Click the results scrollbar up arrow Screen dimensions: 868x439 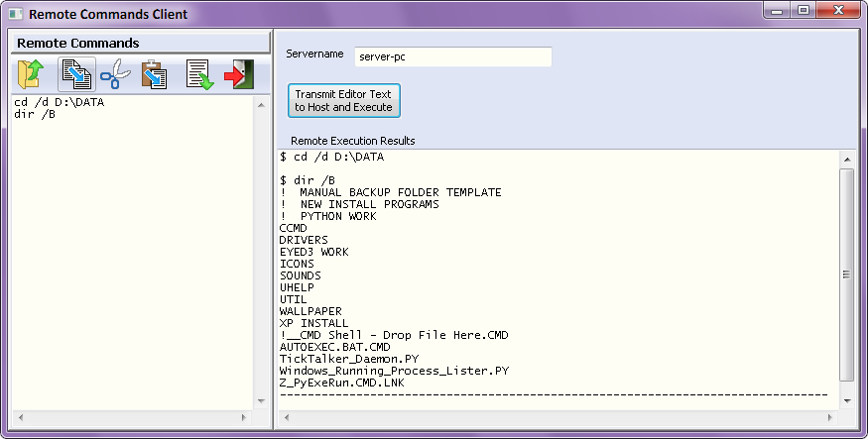[846, 160]
